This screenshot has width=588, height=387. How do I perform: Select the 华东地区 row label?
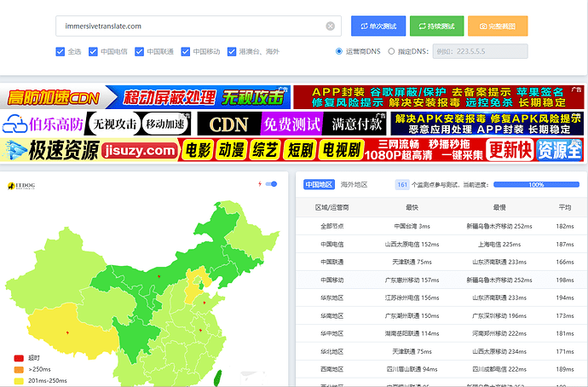click(331, 297)
